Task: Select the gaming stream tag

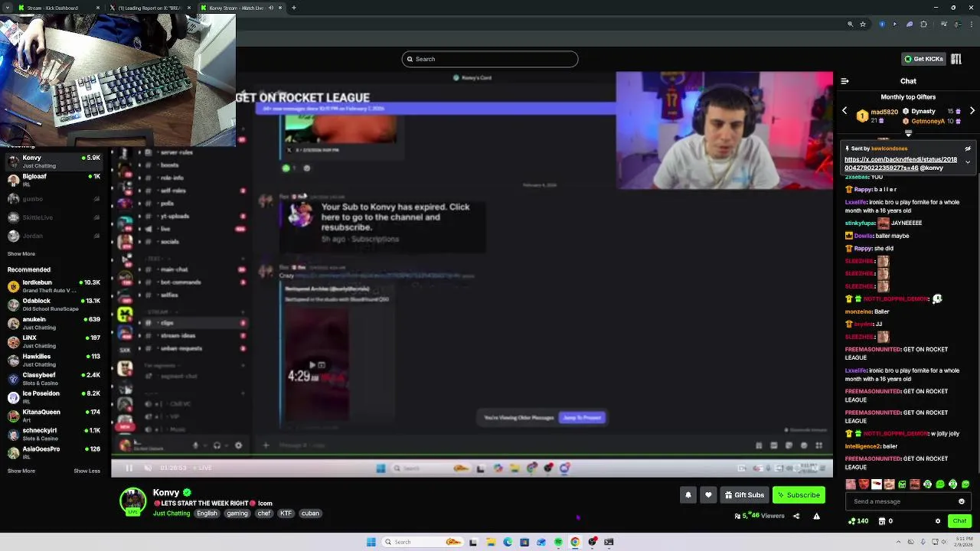Action: point(237,514)
